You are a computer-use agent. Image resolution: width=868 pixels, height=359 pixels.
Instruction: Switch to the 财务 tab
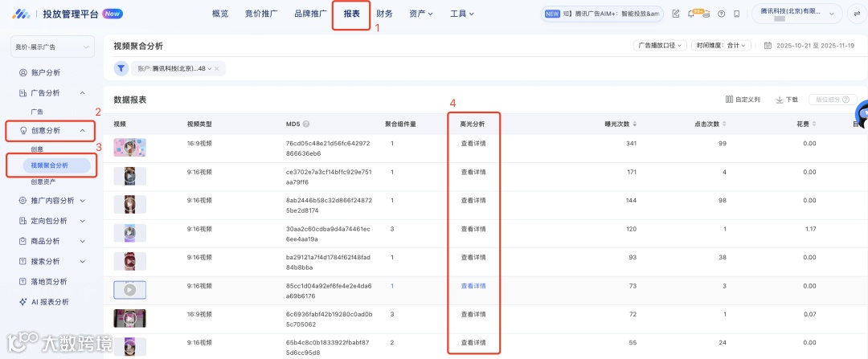[x=385, y=14]
